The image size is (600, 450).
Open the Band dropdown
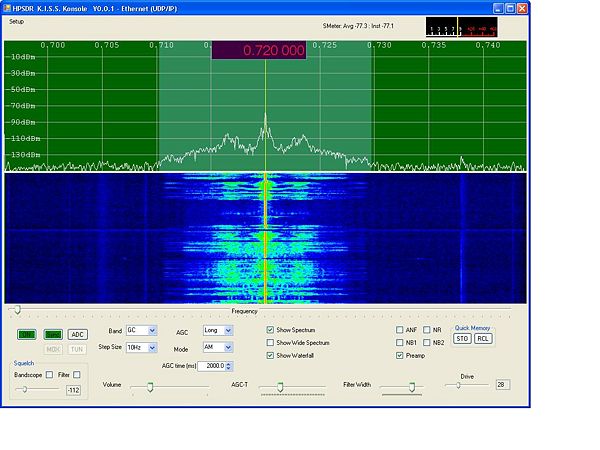coord(152,330)
